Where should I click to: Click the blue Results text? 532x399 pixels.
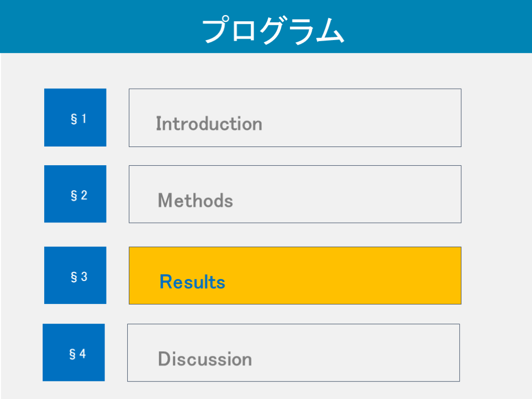point(192,282)
